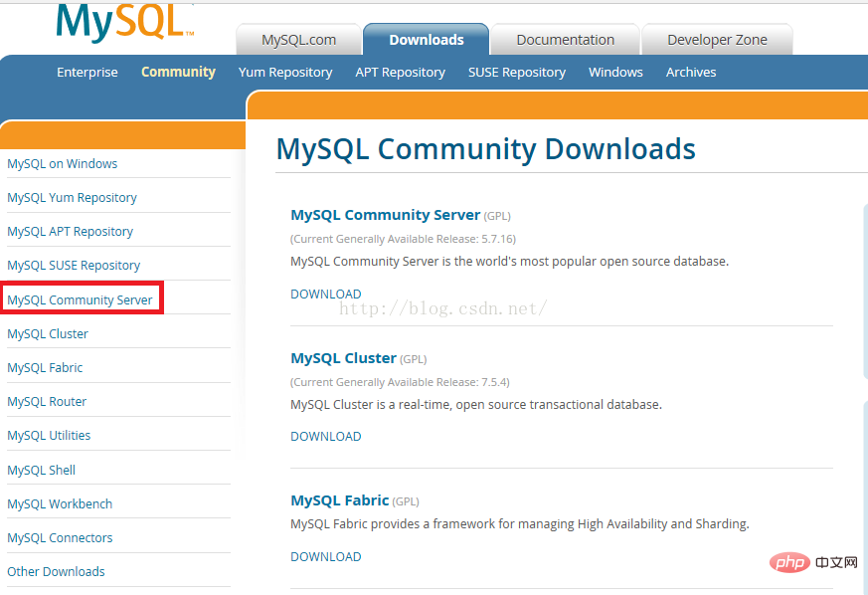
Task: Click DOWNLOAD under MySQL Fabric
Action: pos(326,557)
